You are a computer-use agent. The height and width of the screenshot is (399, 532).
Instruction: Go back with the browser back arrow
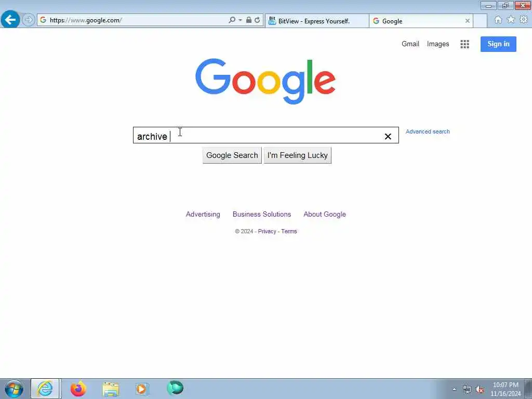coord(10,20)
